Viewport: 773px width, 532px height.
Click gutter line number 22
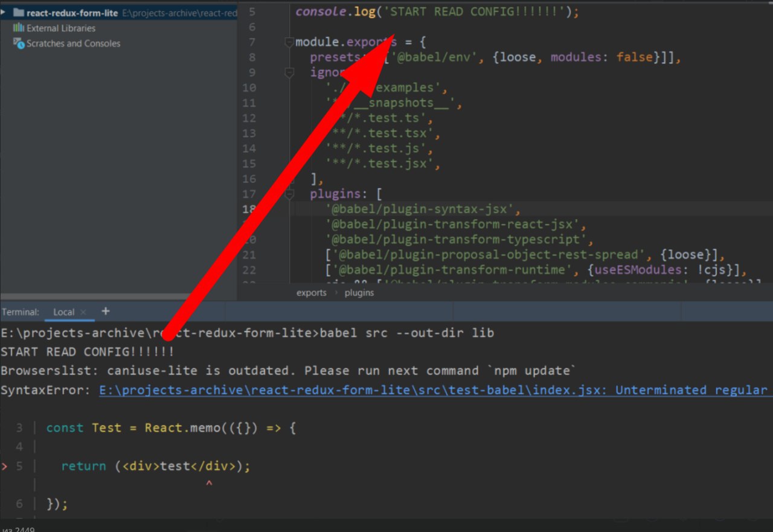pos(249,270)
